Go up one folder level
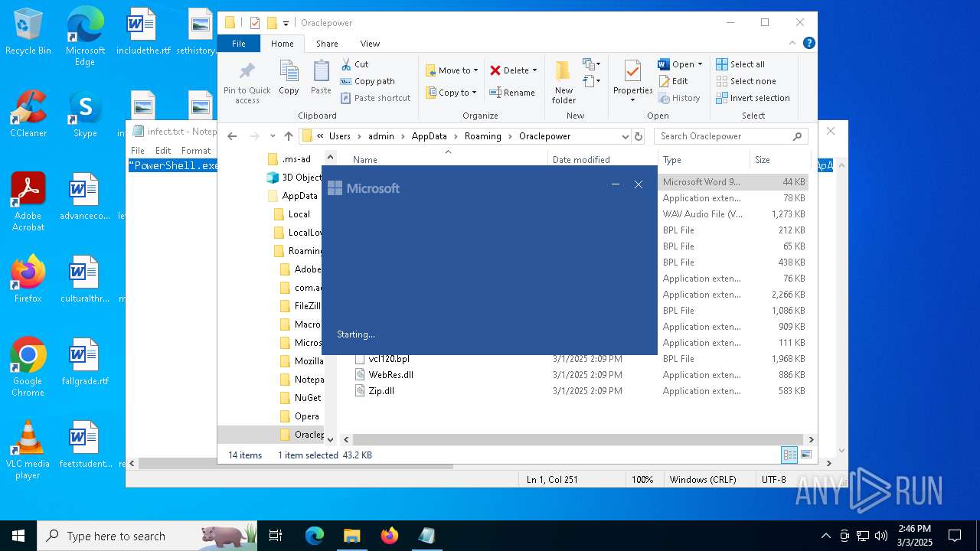Viewport: 980px width, 551px height. (x=289, y=136)
